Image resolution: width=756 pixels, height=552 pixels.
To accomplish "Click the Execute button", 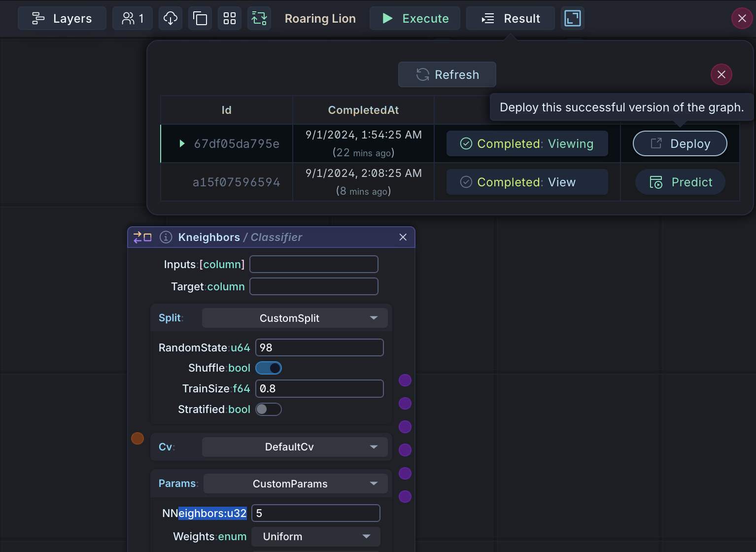I will click(414, 18).
